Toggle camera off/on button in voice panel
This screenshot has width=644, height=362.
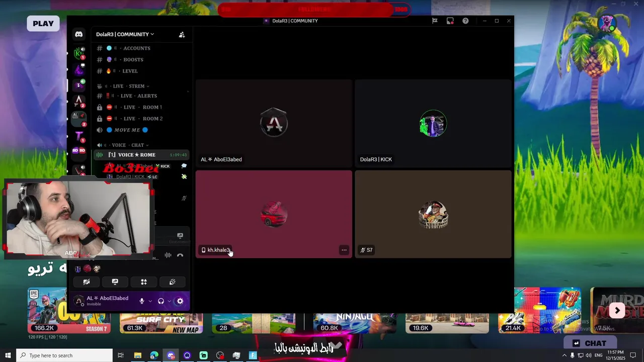tap(87, 282)
